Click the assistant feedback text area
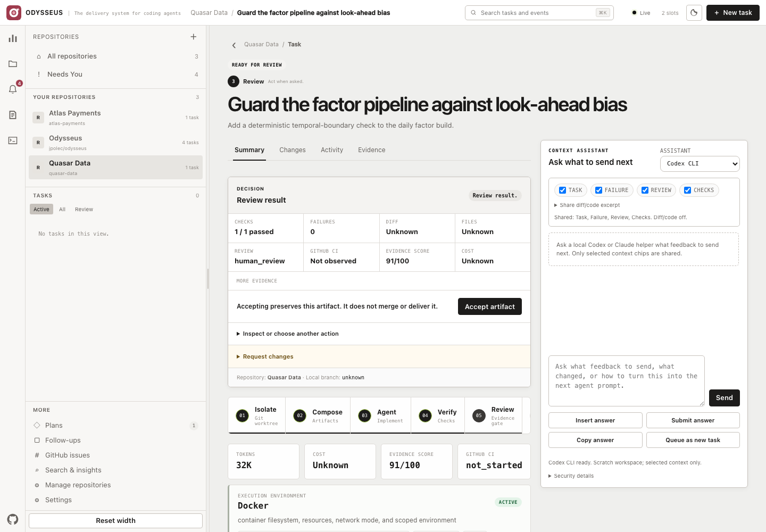Viewport: 766px width, 532px height. pyautogui.click(x=627, y=381)
